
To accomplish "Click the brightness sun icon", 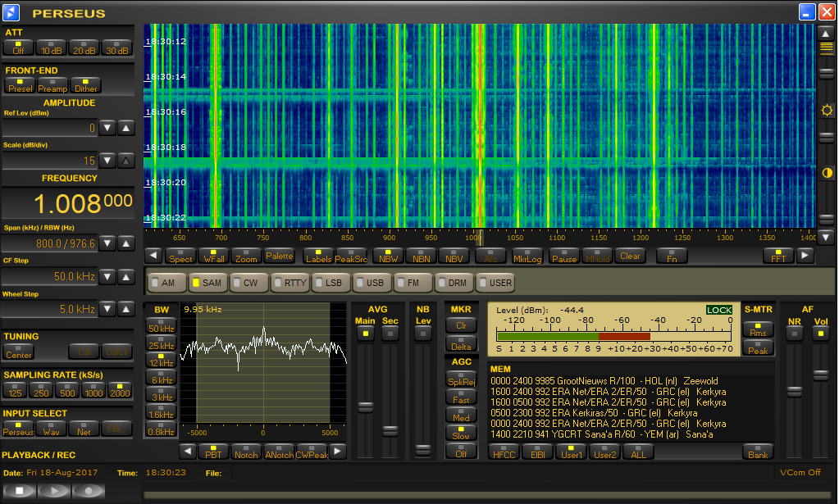I will click(826, 111).
